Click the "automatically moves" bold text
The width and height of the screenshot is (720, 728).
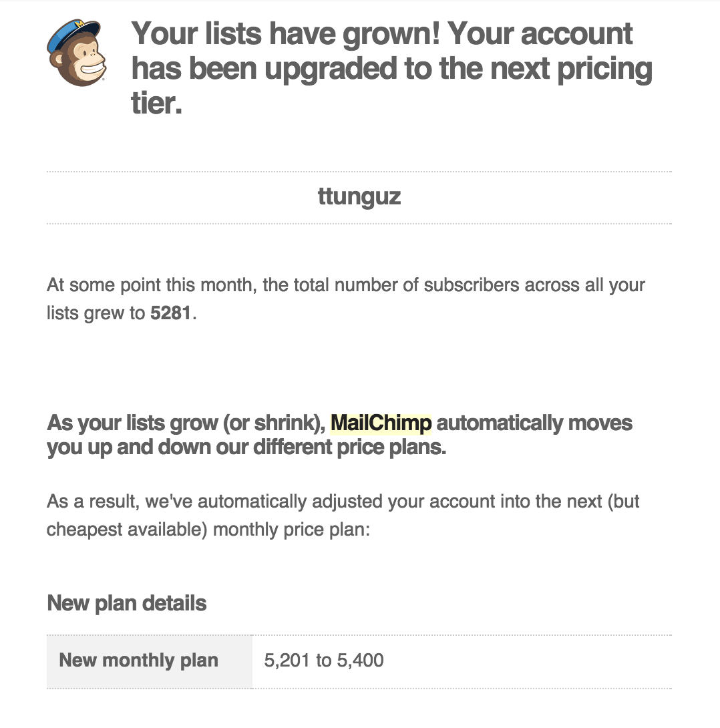(534, 423)
